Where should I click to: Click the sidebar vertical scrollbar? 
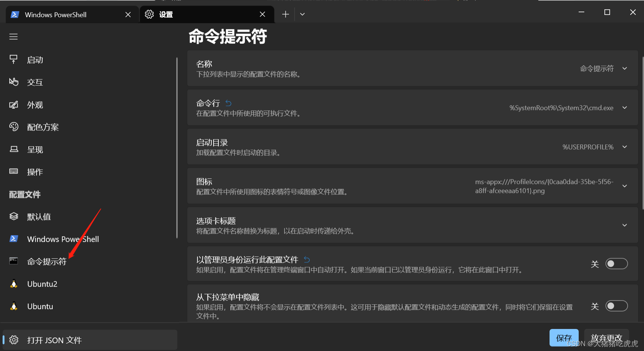pos(177,148)
